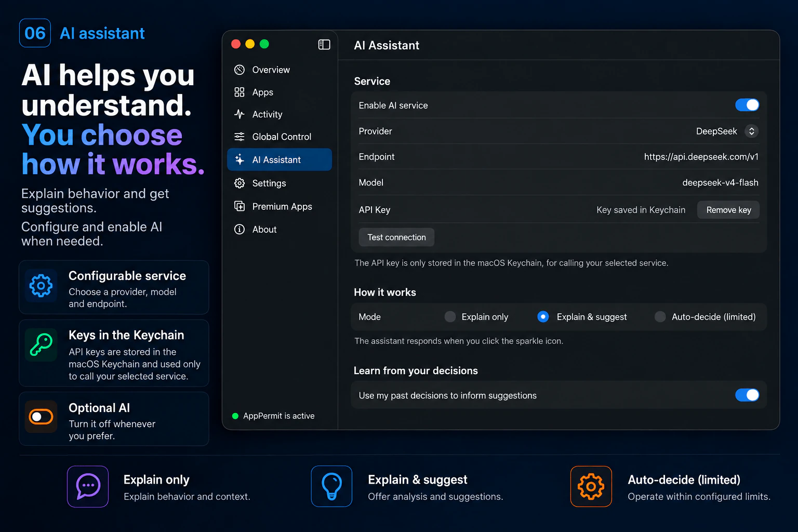Click the Endpoint URL field
The image size is (798, 532).
(701, 157)
